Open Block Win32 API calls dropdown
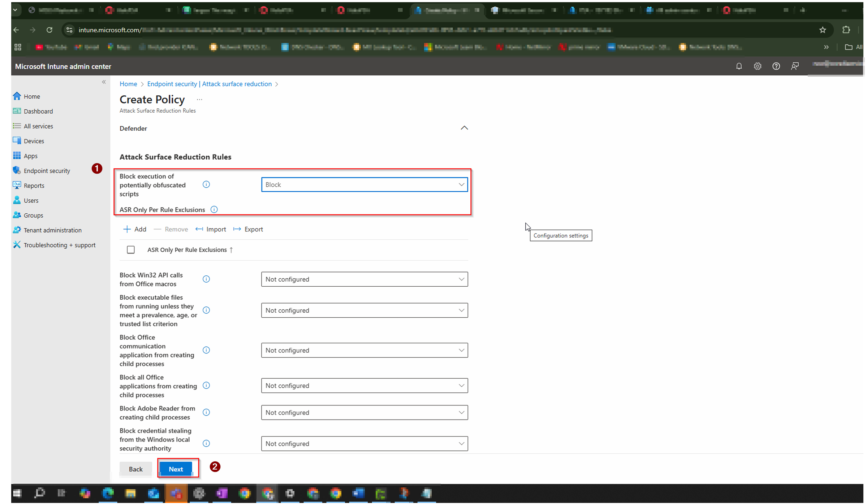 pyautogui.click(x=365, y=279)
